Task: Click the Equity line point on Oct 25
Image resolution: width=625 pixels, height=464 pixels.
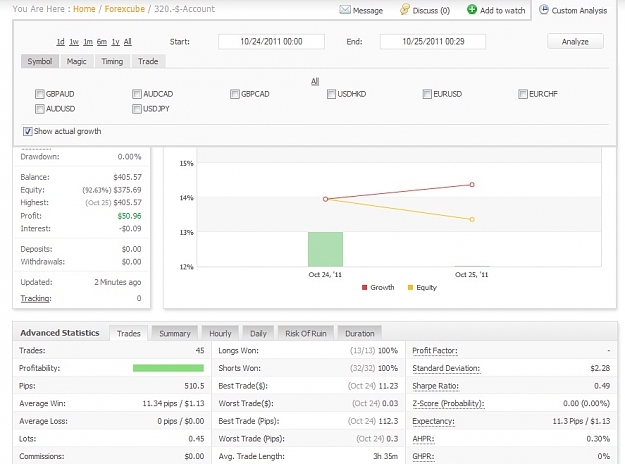Action: [472, 219]
